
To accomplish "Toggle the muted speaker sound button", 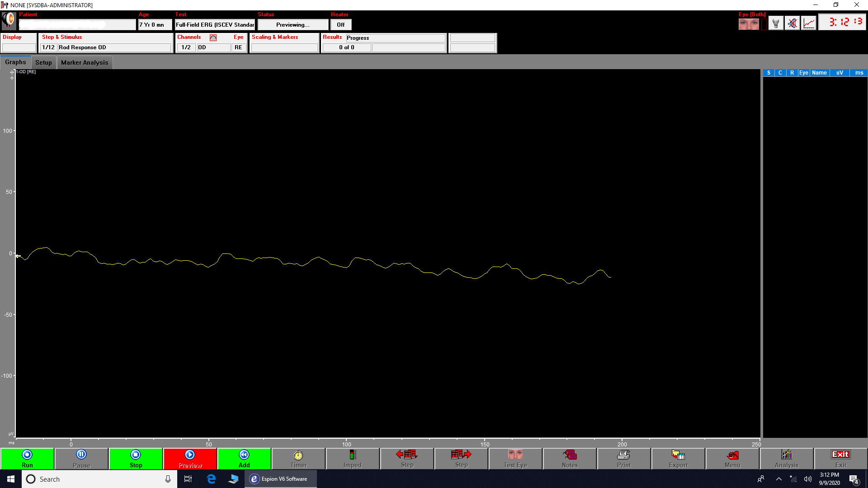I will pyautogui.click(x=792, y=23).
